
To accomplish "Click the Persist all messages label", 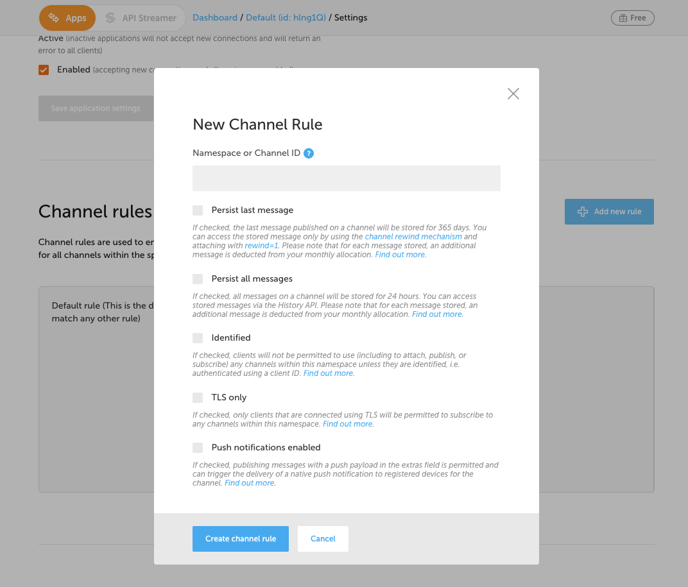I will coord(252,279).
